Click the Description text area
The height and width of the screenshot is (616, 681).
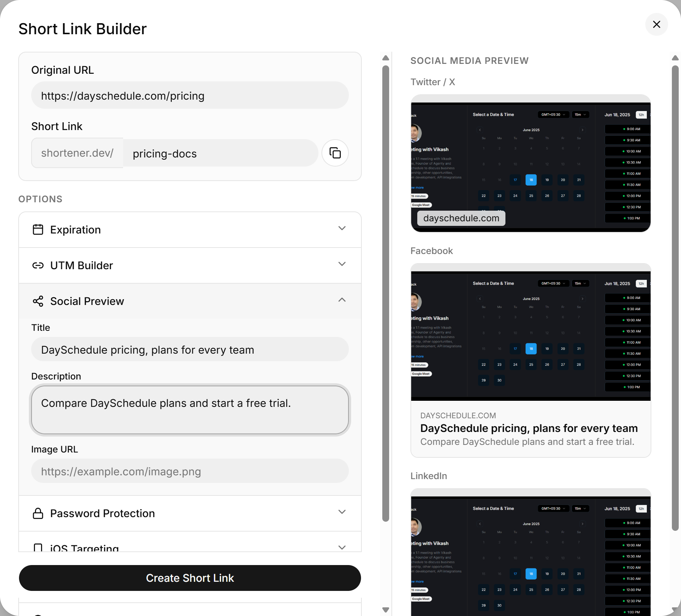tap(190, 410)
